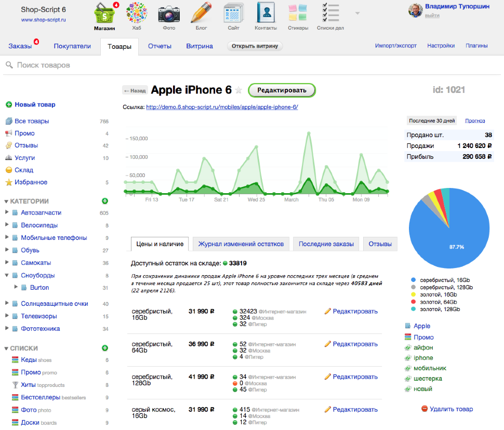Click the green Редактировать product button
The height and width of the screenshot is (430, 504).
(282, 90)
